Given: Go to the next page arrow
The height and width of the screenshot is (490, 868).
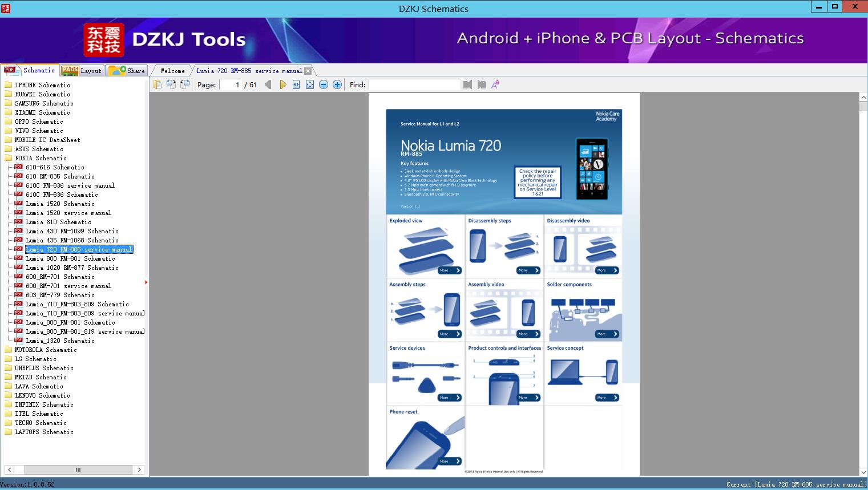Looking at the screenshot, I should 282,84.
